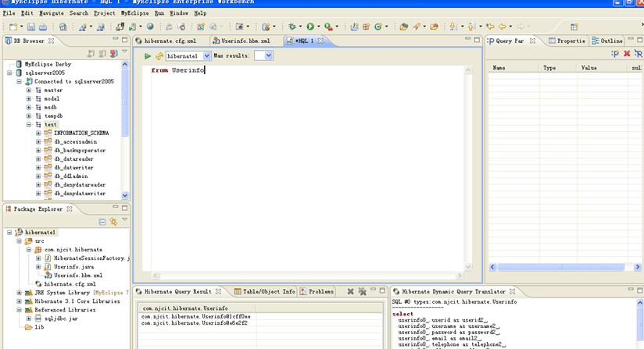This screenshot has height=349, width=644.
Task: Collapse the test database node
Action: click(29, 125)
